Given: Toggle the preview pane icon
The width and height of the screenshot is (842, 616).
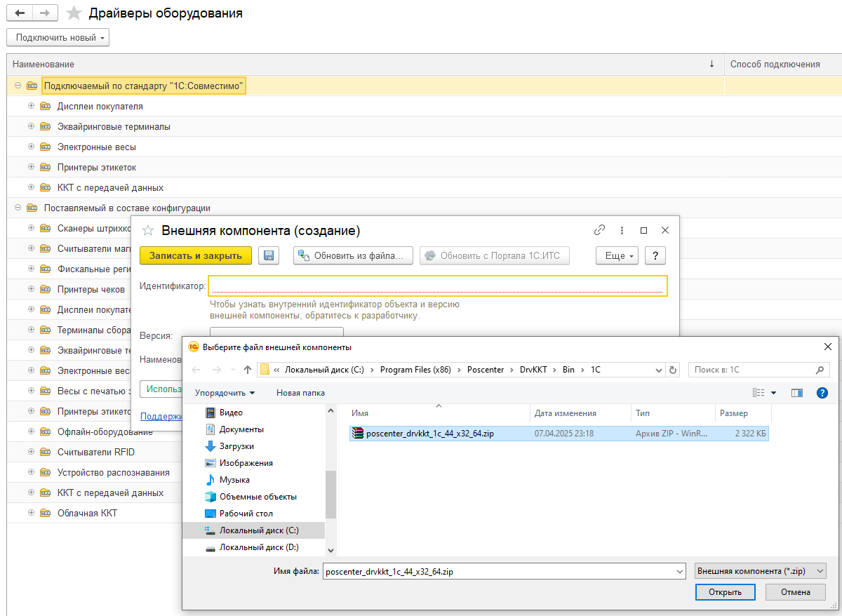Looking at the screenshot, I should point(796,393).
